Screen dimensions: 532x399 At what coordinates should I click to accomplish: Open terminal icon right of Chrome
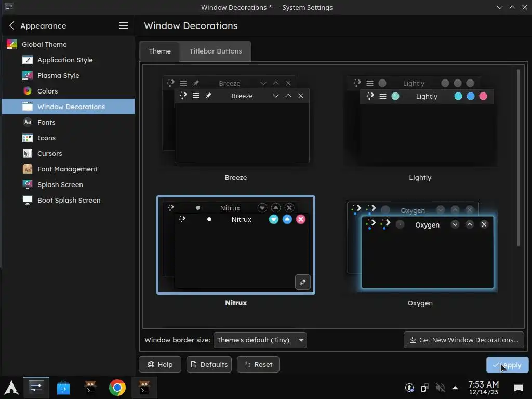pos(144,388)
